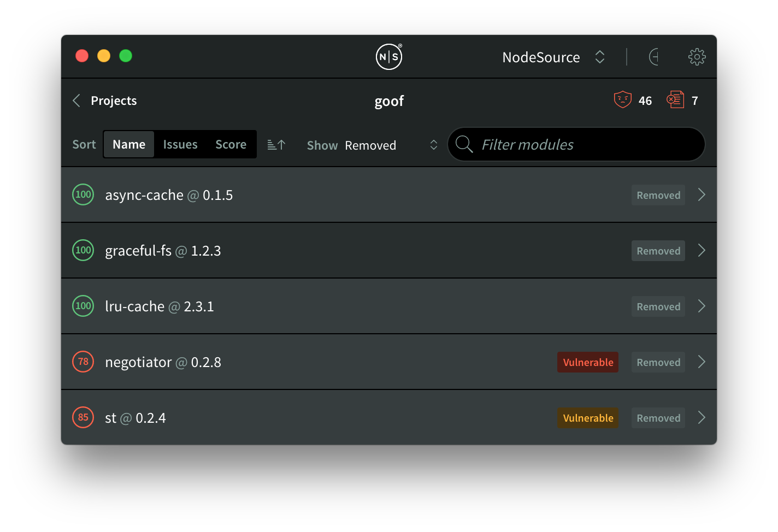Click score badge 100 for lru-cache

[x=83, y=306]
